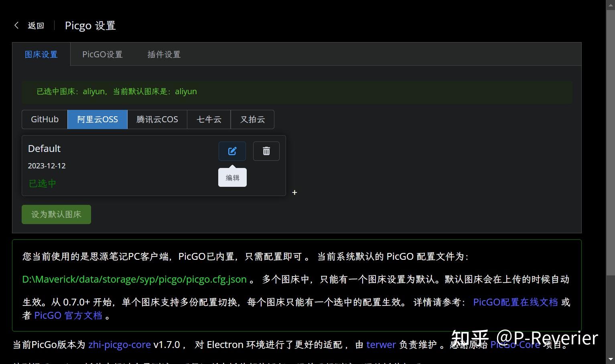Viewport: 615px width, 364px height.
Task: Open the terwer maintainer link
Action: point(380,344)
